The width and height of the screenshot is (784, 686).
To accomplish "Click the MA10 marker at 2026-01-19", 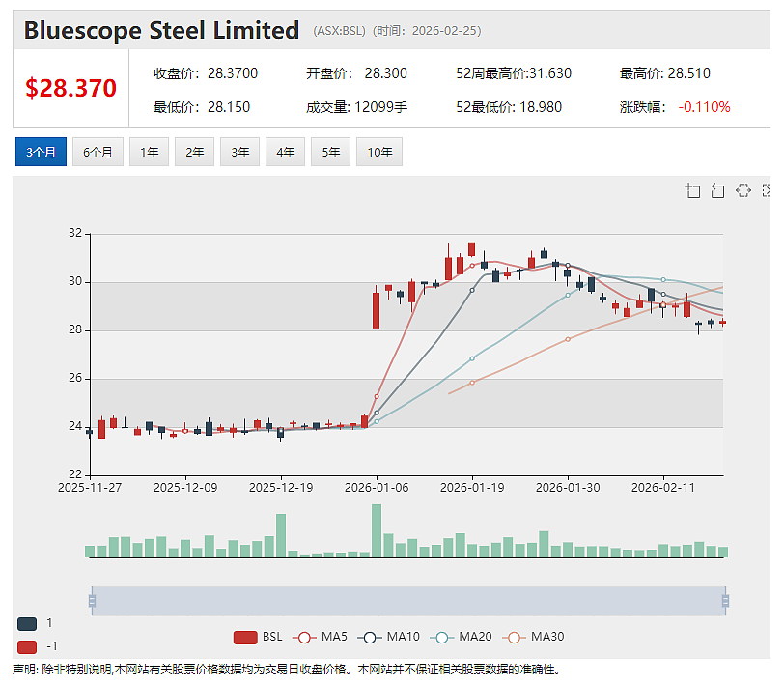I will (472, 290).
